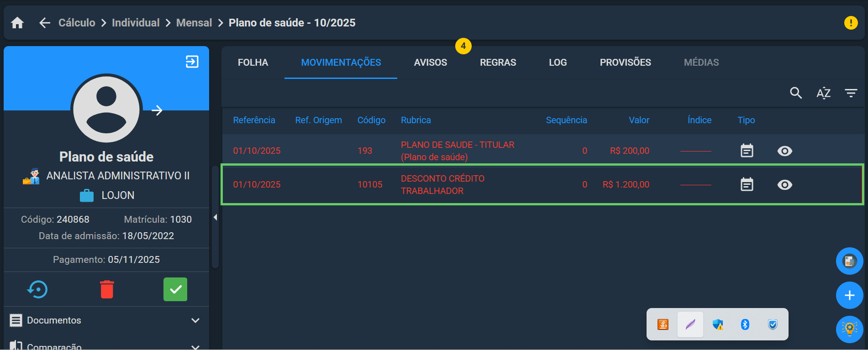Select DESCONTO CRÉDITO TRABALHADOR rubrica text
This screenshot has height=350, width=868.
pos(442,184)
